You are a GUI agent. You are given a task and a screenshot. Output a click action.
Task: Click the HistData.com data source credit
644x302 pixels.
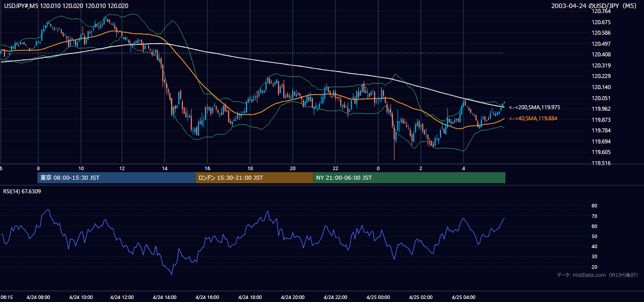597,275
